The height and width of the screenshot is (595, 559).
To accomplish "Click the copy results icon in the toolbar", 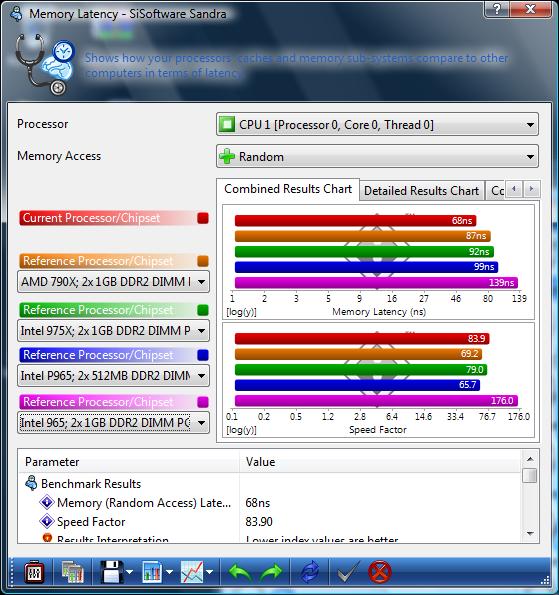I will [72, 572].
